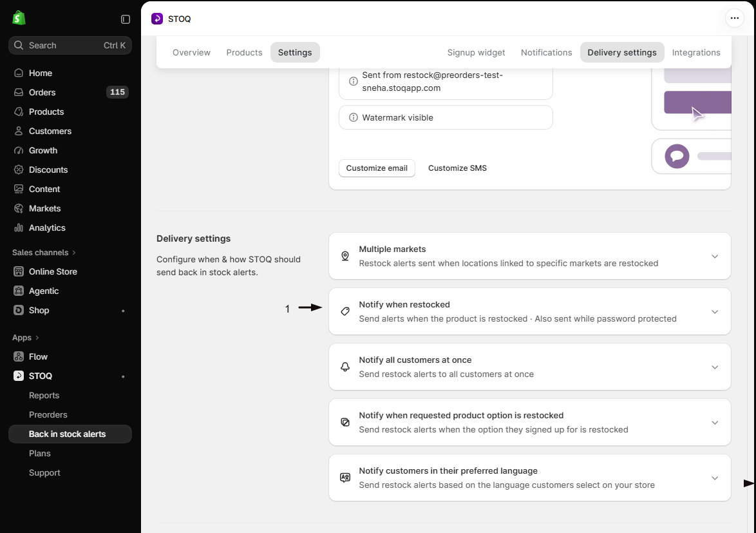Open Plans under STOQ

click(39, 453)
